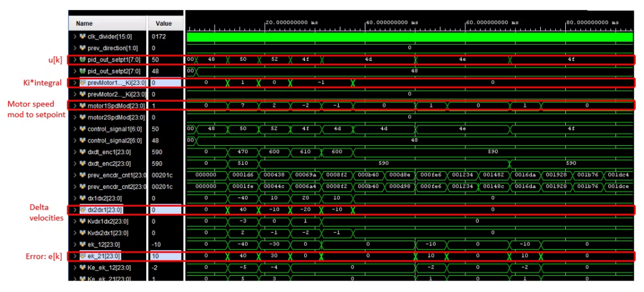Image resolution: width=644 pixels, height=292 pixels.
Task: Expand the pid_out_setpt2[7:0] bus
Action: point(75,71)
